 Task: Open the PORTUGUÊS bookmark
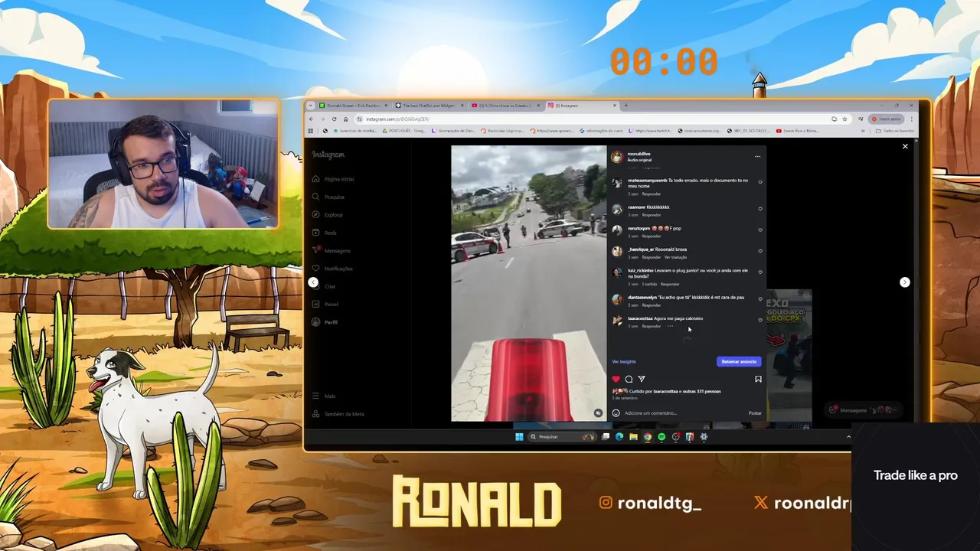406,131
